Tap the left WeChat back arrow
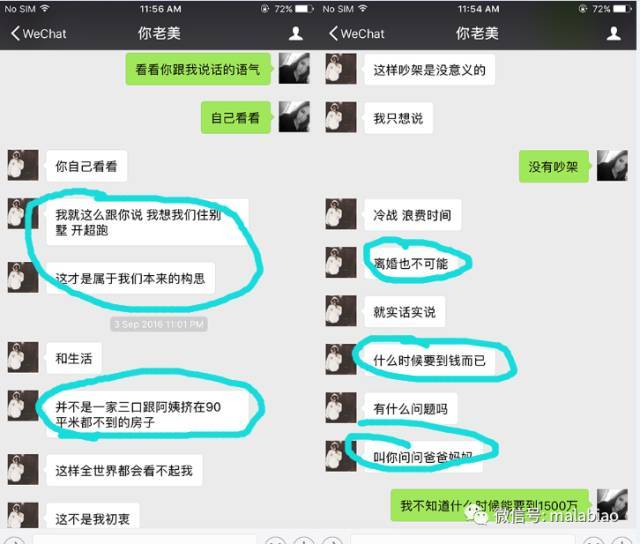Screen dimensions: 640x544 16,33
